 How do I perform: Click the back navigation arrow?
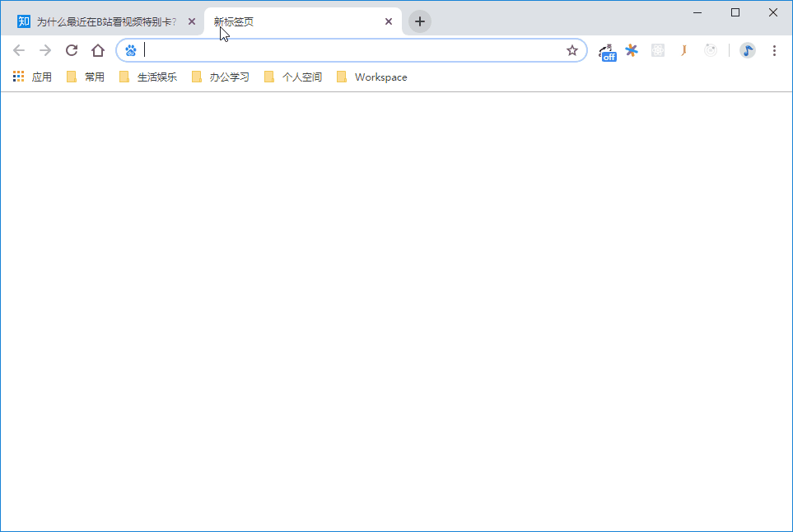[x=19, y=50]
